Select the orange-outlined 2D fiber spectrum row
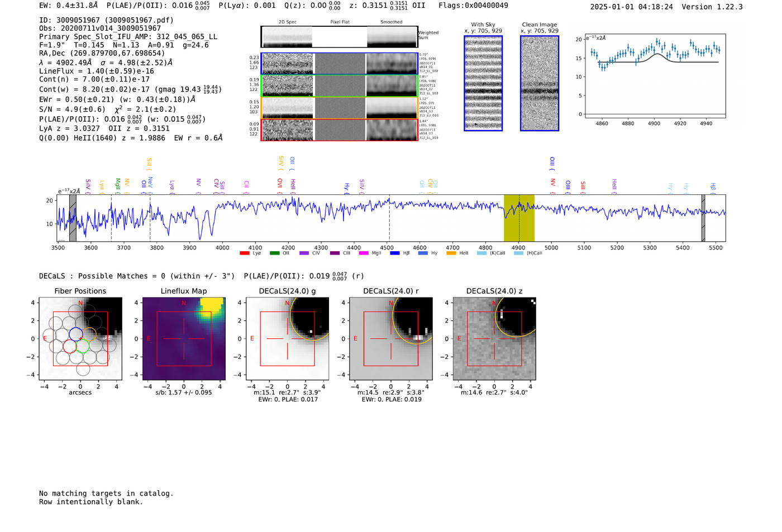The width and height of the screenshot is (782, 532). (339, 108)
